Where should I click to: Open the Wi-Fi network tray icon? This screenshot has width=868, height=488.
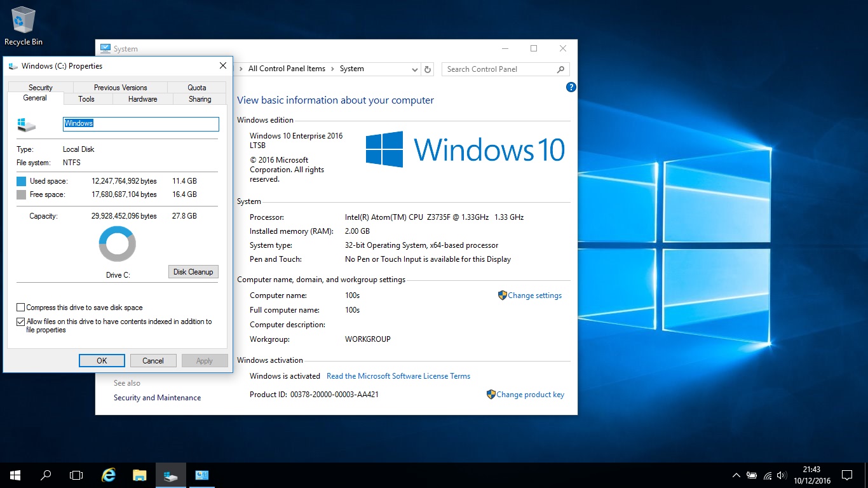[768, 475]
